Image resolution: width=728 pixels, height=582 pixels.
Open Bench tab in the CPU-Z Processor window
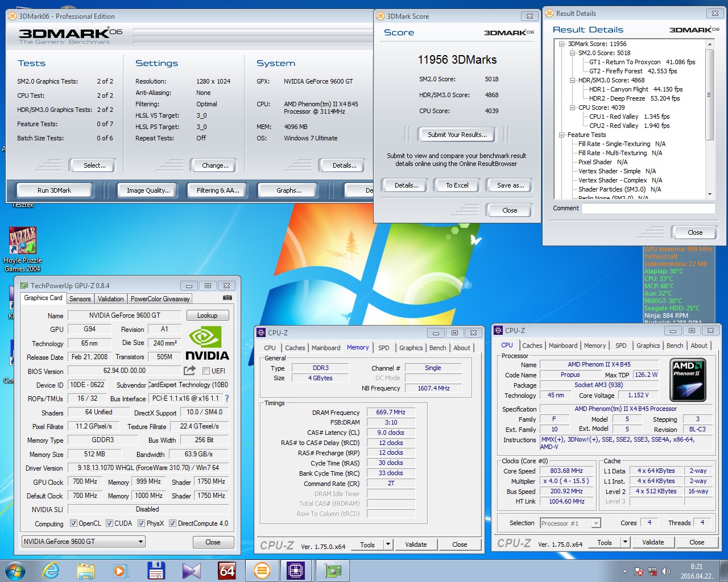point(675,346)
